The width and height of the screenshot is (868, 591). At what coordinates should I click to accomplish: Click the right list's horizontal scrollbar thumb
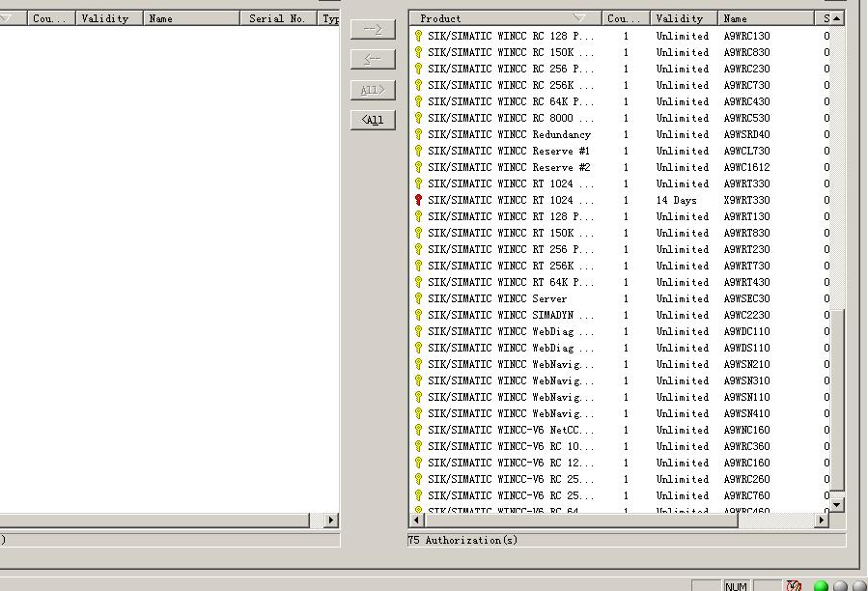point(580,521)
